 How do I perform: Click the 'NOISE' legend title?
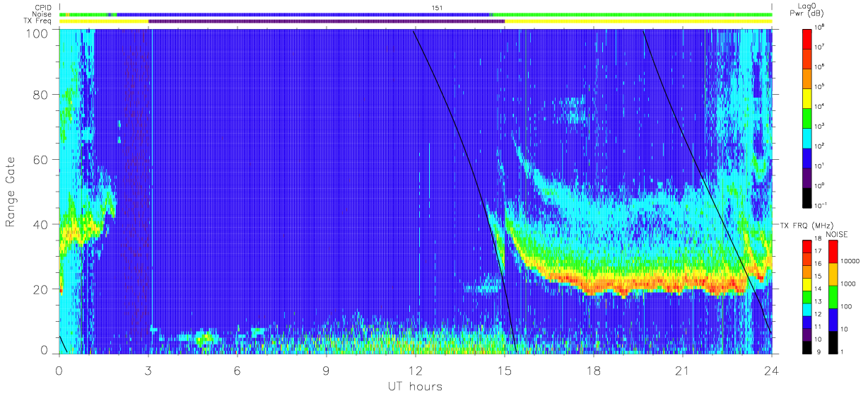pyautogui.click(x=837, y=233)
